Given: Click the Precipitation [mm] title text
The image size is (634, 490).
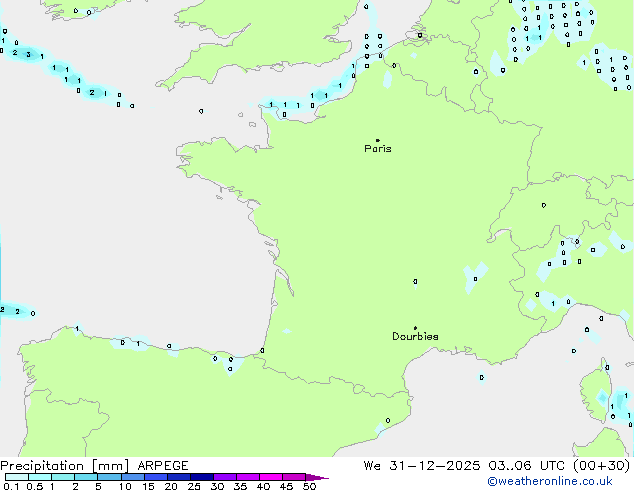Looking at the screenshot, I should pyautogui.click(x=65, y=466).
